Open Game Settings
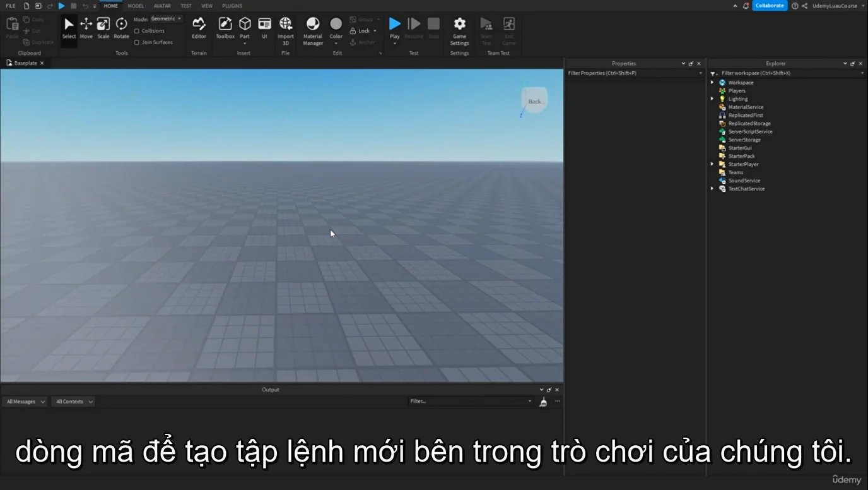868x490 pixels. (460, 30)
